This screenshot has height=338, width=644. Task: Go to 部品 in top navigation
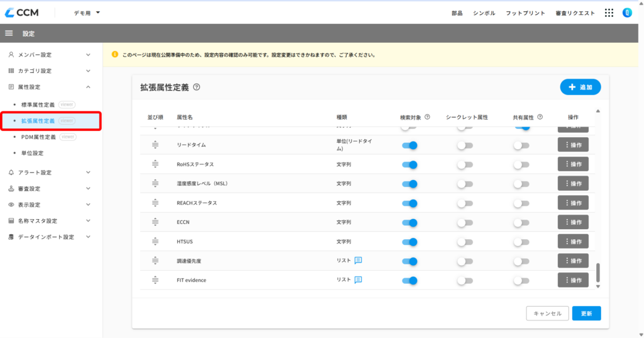pos(457,13)
